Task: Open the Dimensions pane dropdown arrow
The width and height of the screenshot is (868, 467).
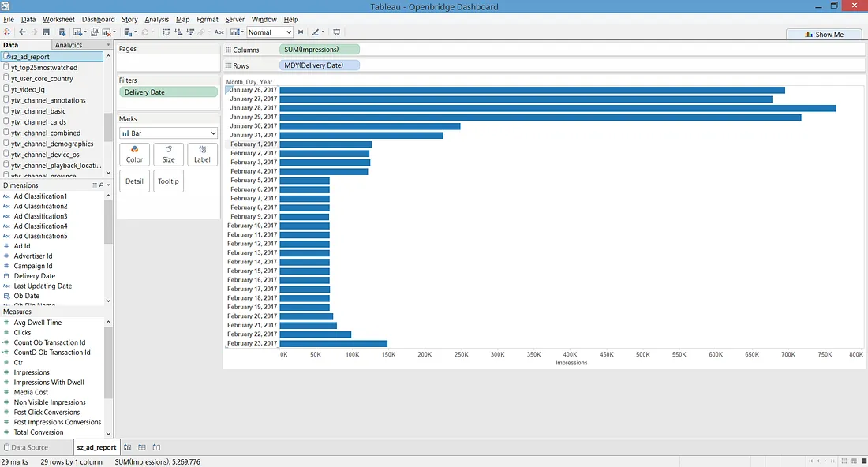Action: tap(109, 185)
